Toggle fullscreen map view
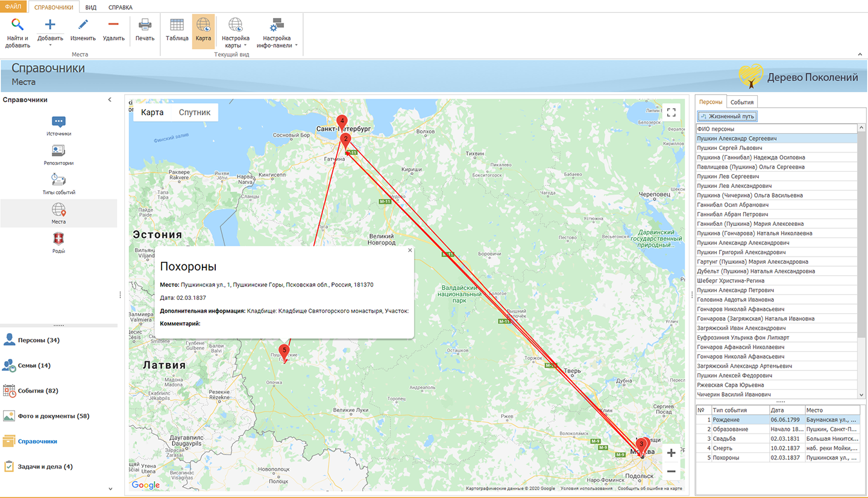The image size is (868, 498). click(x=671, y=113)
